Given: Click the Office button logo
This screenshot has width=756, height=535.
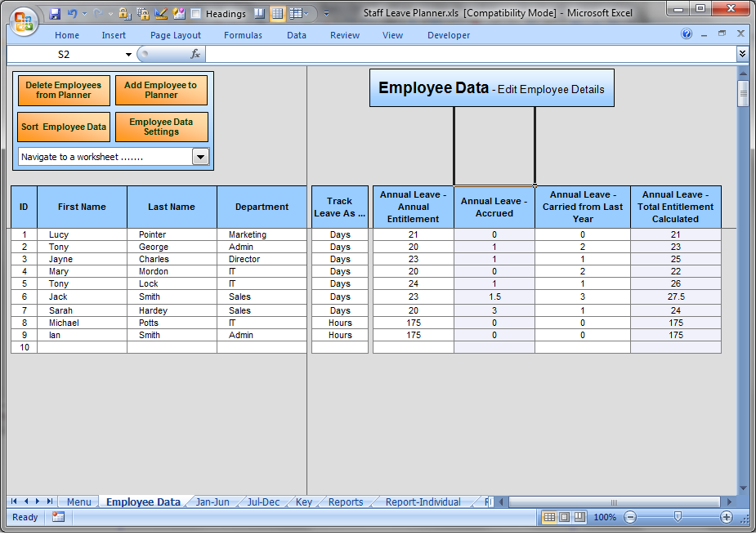Looking at the screenshot, I should [x=23, y=21].
